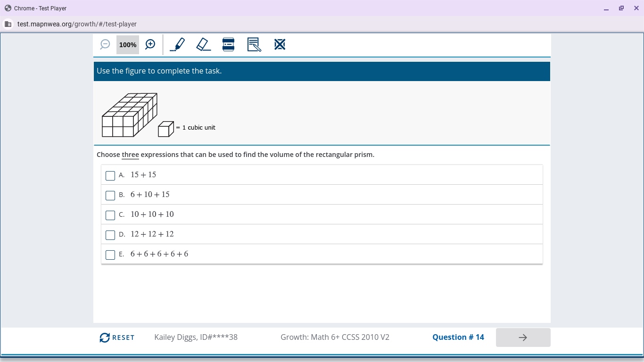The width and height of the screenshot is (644, 362).
Task: Click the 'Growth: Math 6+ CCSS 2010 V2' text
Action: pos(335,337)
